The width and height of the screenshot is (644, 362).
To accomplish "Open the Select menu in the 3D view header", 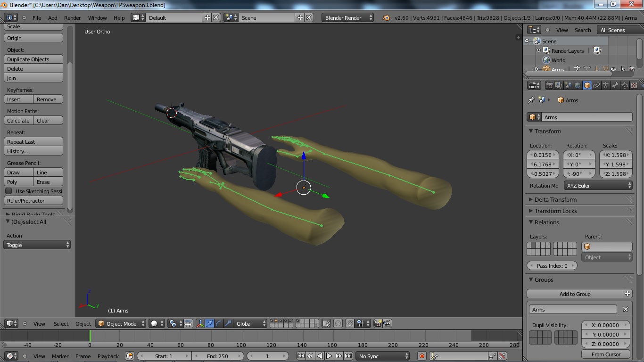I will pos(61,323).
